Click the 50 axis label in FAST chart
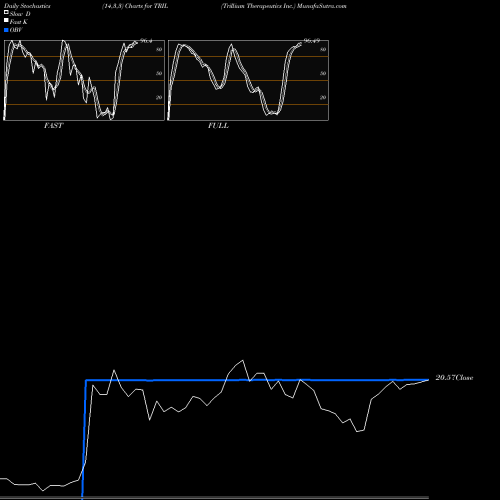This screenshot has width=500, height=500. (159, 73)
